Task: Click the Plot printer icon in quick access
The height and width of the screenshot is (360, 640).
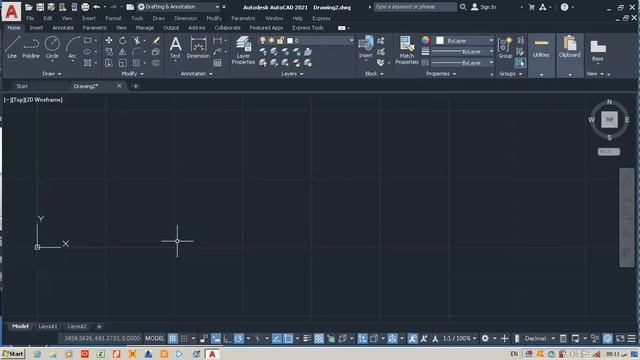Action: [x=85, y=7]
